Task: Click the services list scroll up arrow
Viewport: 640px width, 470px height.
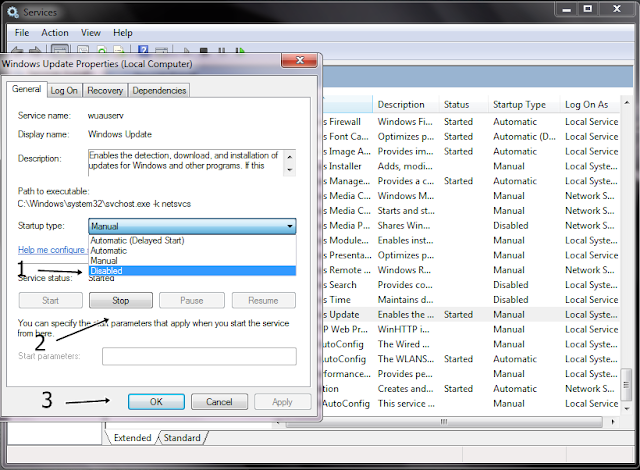Action: point(627,102)
